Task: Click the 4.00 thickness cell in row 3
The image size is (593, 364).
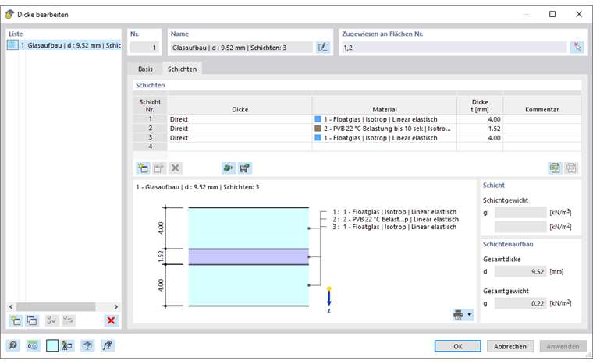Action: 480,138
